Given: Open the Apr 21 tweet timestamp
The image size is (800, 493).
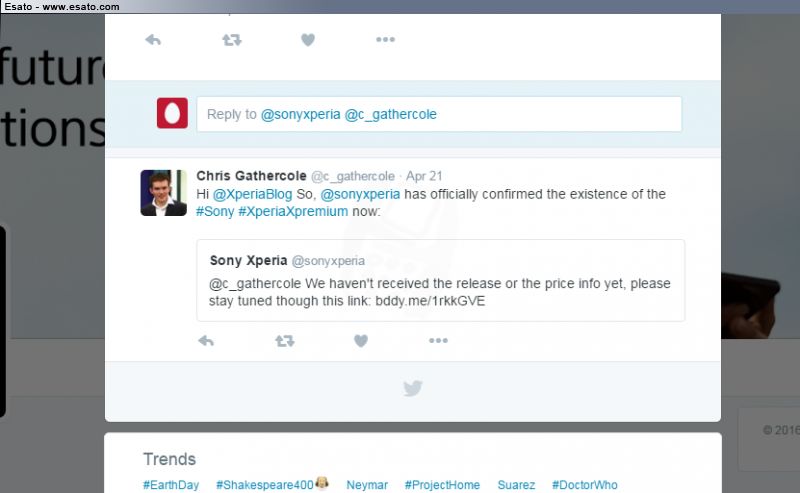Looking at the screenshot, I should pyautogui.click(x=424, y=176).
